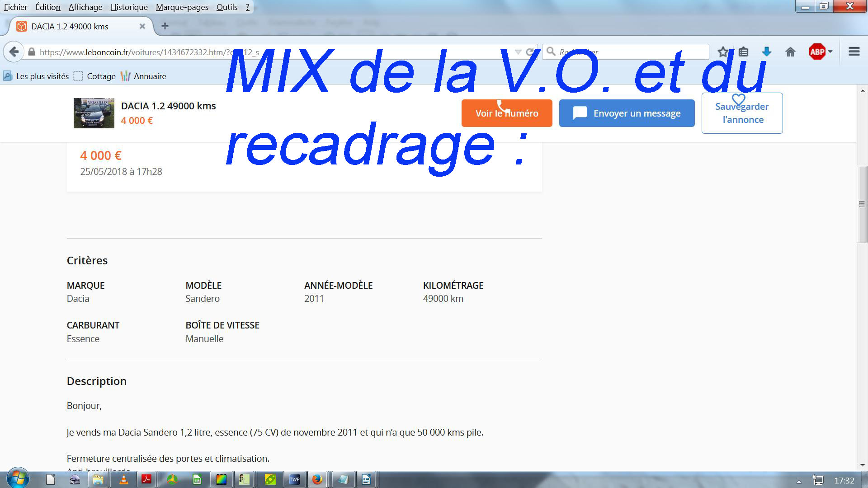Viewport: 868px width, 488px height.
Task: Open the Annuaire bookmark
Action: click(143, 76)
